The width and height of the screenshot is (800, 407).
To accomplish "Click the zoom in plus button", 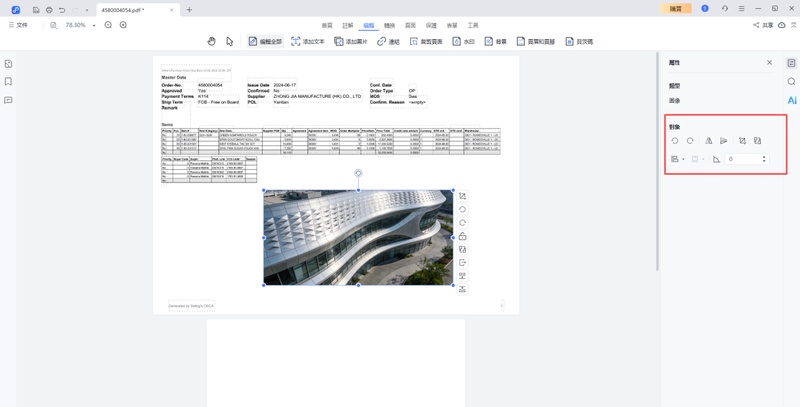I will click(123, 25).
